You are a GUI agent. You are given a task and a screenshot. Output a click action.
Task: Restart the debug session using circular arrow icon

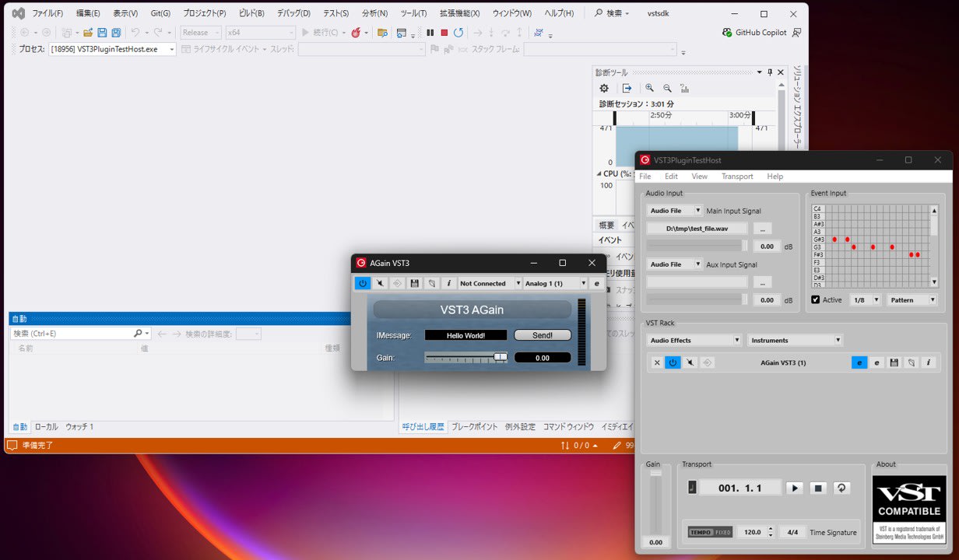point(457,32)
